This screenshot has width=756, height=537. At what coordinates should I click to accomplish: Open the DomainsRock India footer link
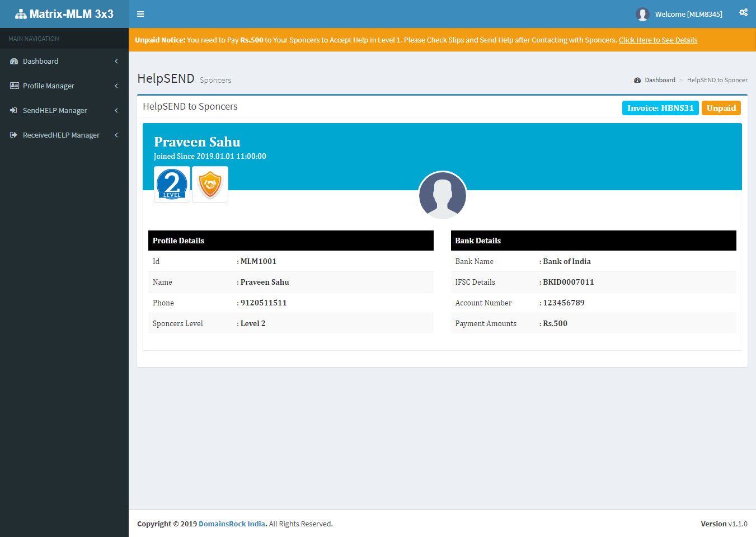[x=232, y=524]
